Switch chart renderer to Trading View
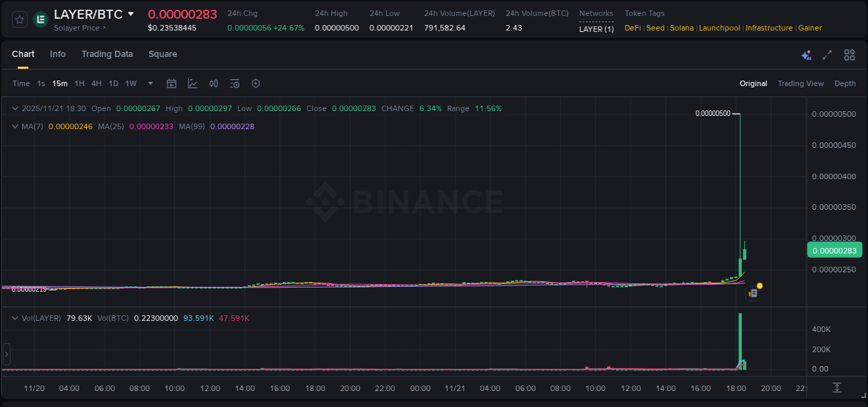 pyautogui.click(x=800, y=83)
